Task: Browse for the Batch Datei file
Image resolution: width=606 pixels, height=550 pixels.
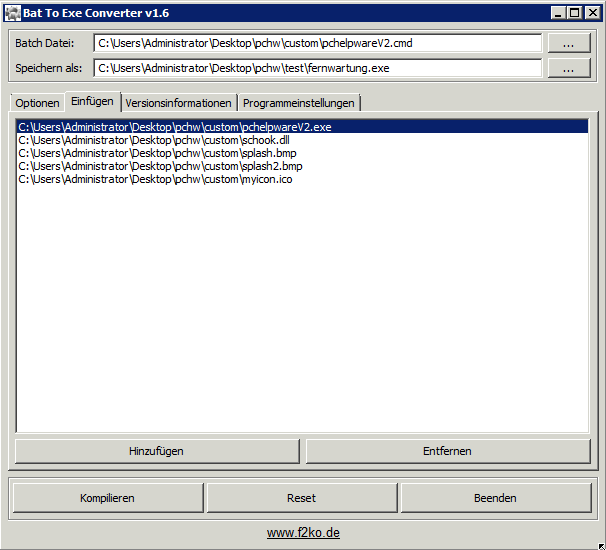Action: coord(568,44)
